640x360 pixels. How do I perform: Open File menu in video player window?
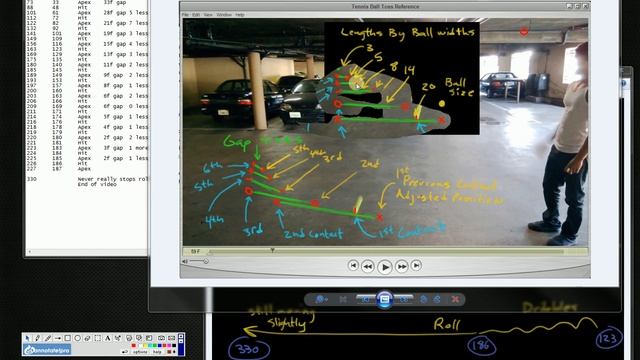click(x=185, y=15)
